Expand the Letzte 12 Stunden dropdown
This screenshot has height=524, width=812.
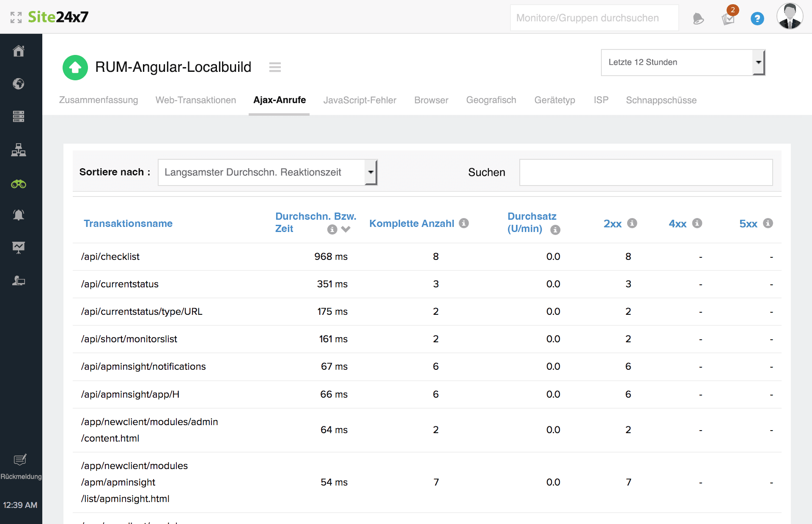coord(683,63)
